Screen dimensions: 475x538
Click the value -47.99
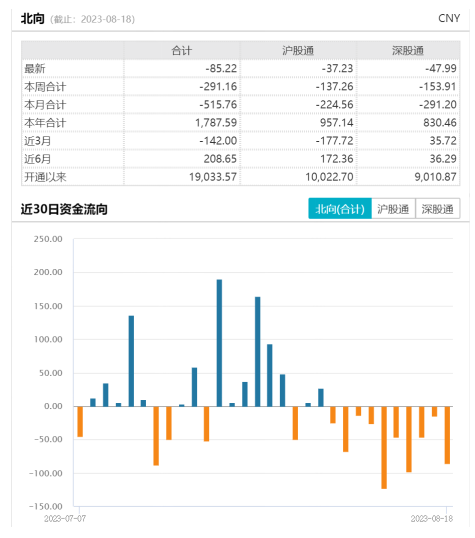441,68
